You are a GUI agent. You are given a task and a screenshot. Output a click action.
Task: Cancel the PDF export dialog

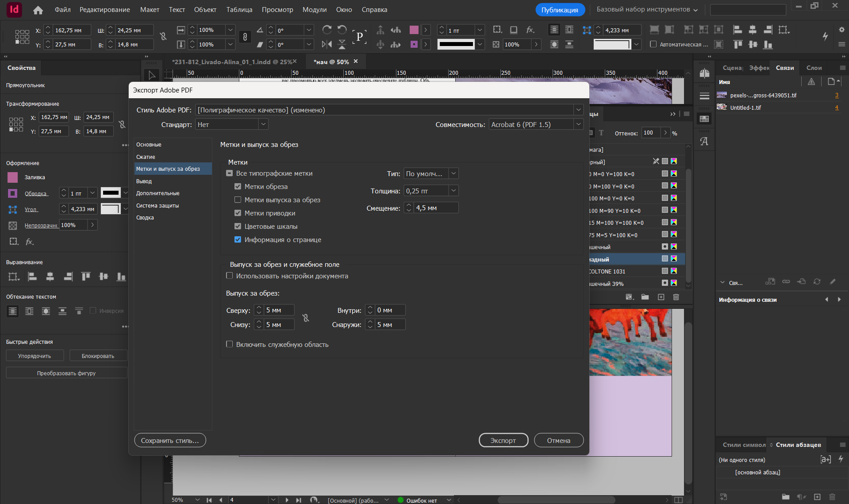(559, 440)
